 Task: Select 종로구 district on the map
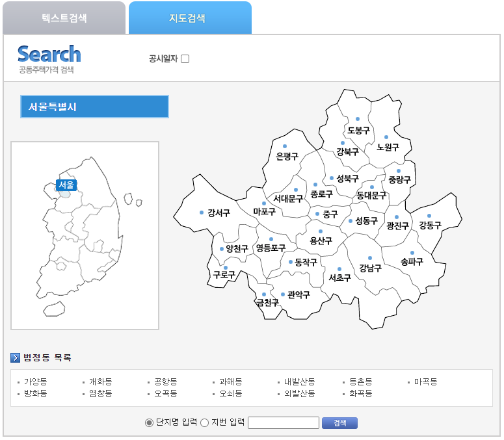[x=321, y=194]
